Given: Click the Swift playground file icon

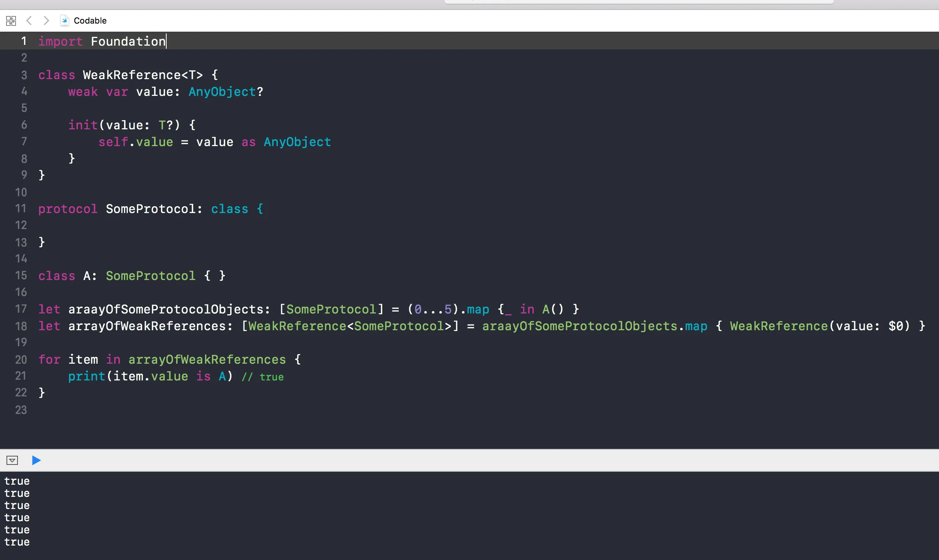Looking at the screenshot, I should [65, 21].
